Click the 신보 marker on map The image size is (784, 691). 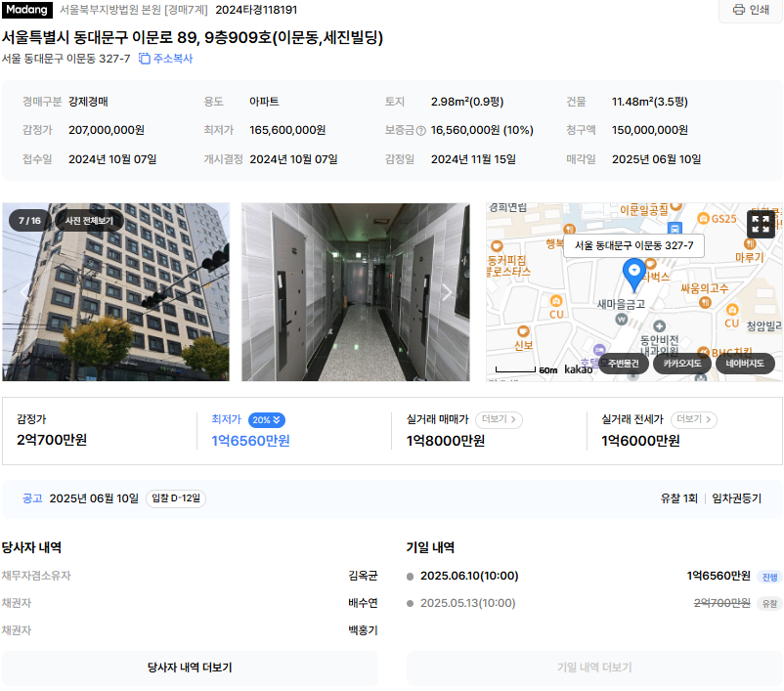(x=523, y=331)
